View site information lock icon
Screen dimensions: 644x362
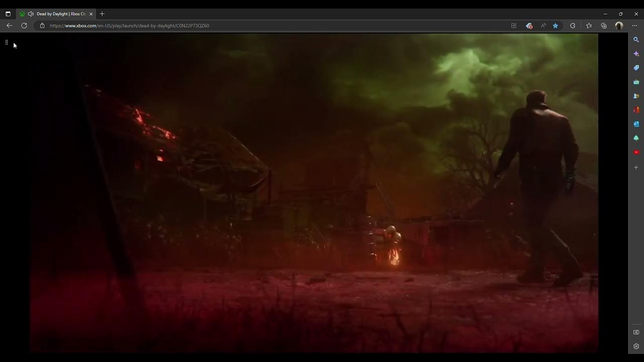42,26
